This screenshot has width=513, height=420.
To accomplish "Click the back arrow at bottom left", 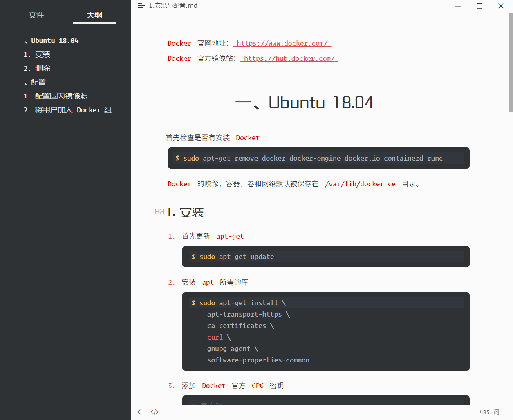I will tap(139, 412).
